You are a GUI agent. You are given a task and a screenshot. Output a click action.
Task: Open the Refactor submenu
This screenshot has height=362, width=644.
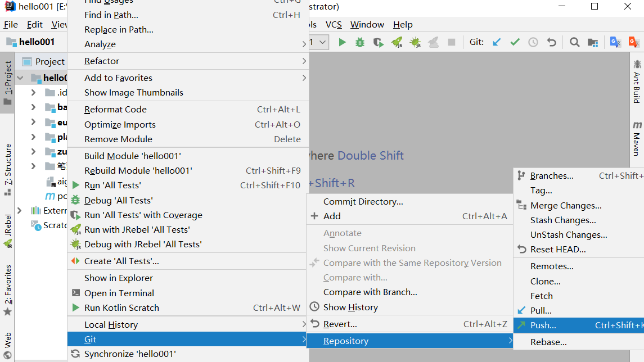(188, 61)
